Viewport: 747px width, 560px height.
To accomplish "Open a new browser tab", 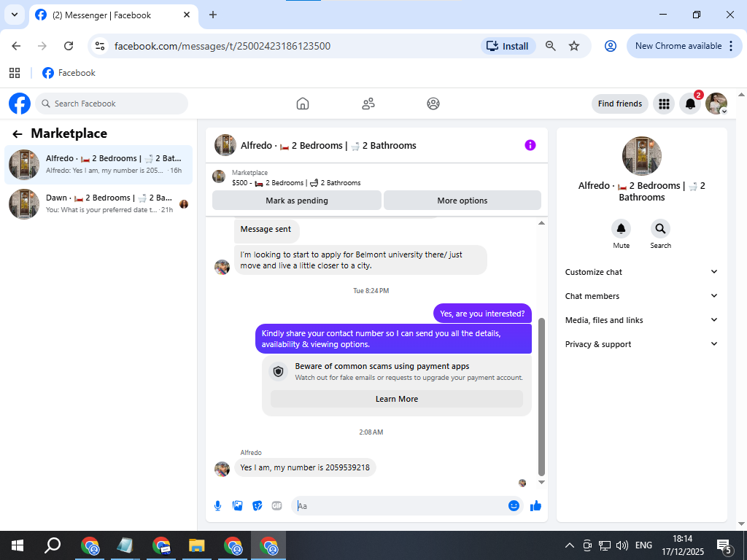I will [213, 15].
